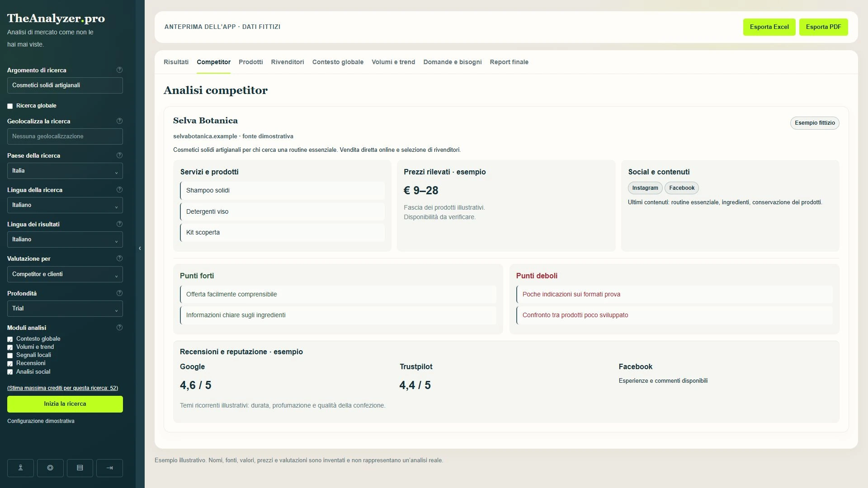Click the geolocalizzazione input field
Image resolution: width=868 pixels, height=488 pixels.
(65, 136)
